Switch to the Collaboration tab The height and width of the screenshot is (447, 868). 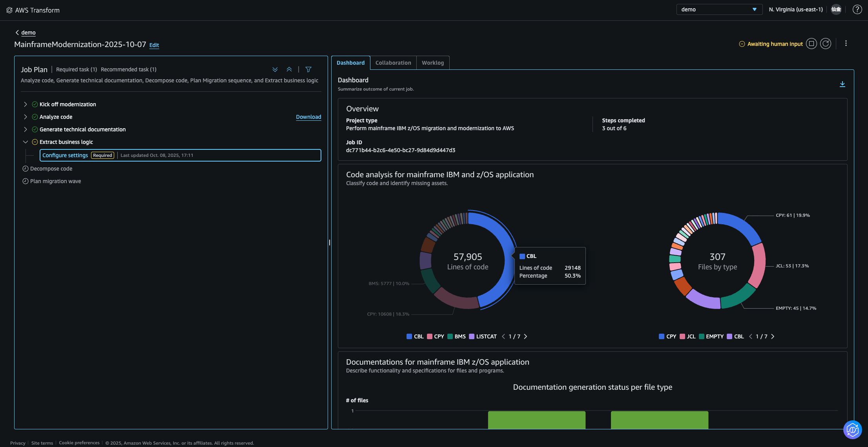393,63
